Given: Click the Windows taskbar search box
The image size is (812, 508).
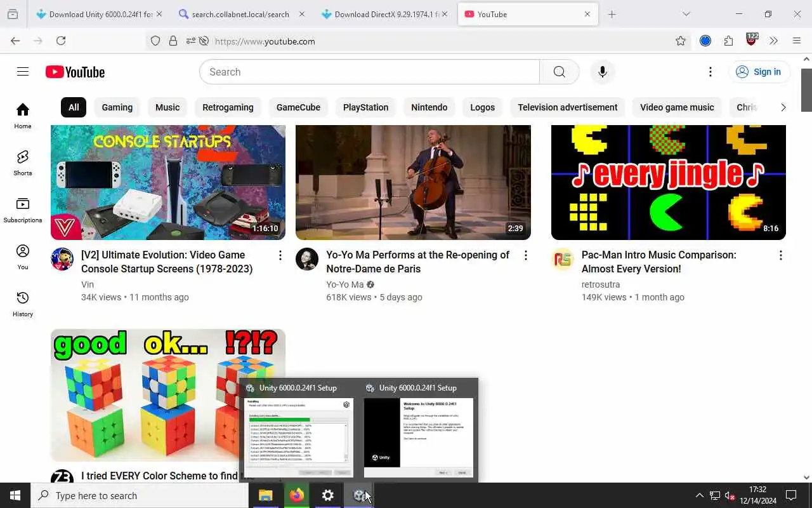Looking at the screenshot, I should pyautogui.click(x=140, y=495).
